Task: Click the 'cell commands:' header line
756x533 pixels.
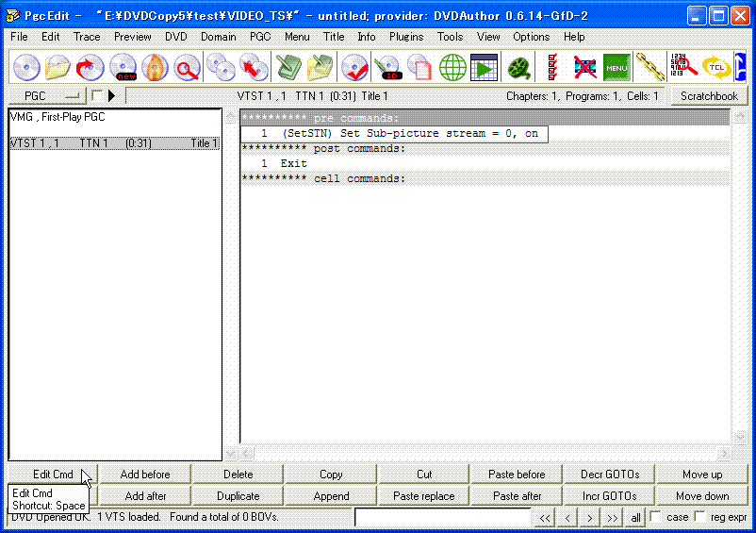Action: [x=485, y=179]
